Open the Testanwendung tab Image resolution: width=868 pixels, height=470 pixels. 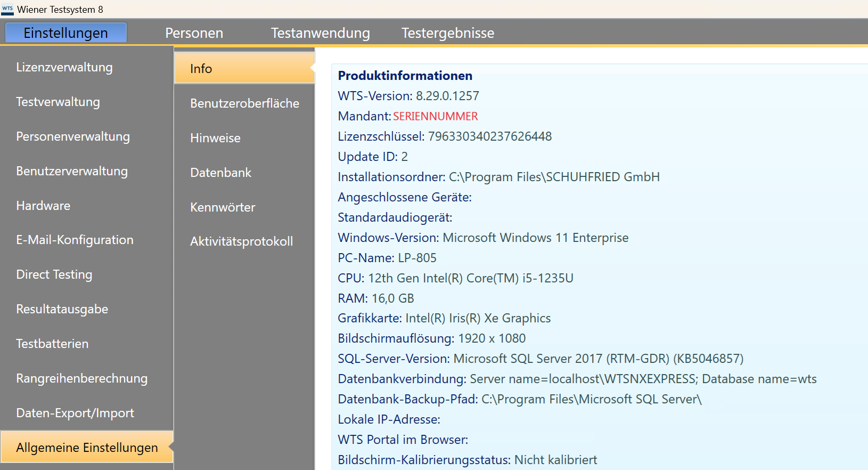click(x=320, y=33)
